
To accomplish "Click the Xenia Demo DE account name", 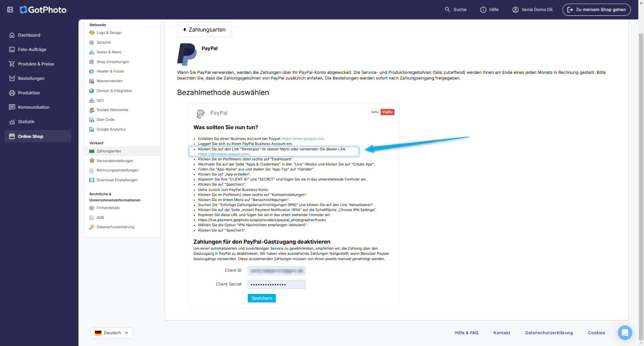I will tap(537, 9).
